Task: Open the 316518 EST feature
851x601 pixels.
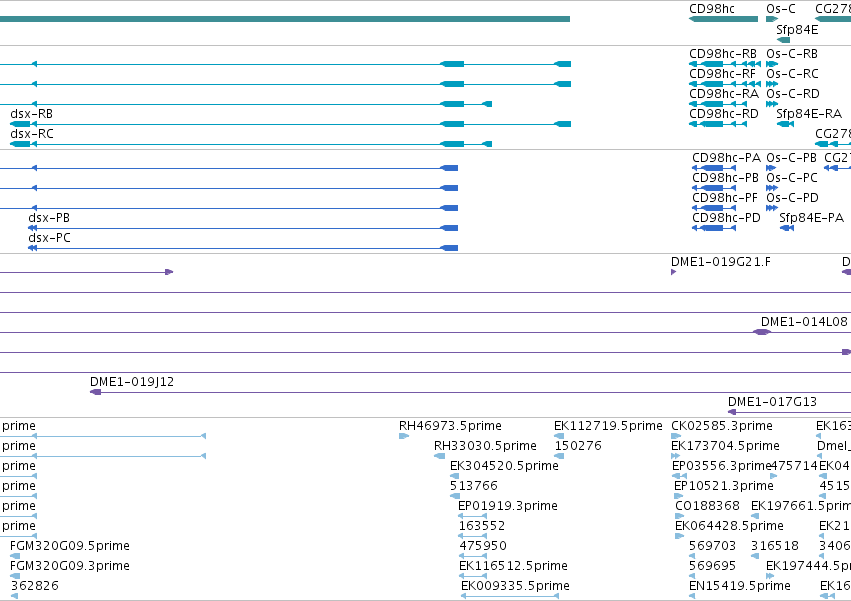Action: pyautogui.click(x=754, y=556)
